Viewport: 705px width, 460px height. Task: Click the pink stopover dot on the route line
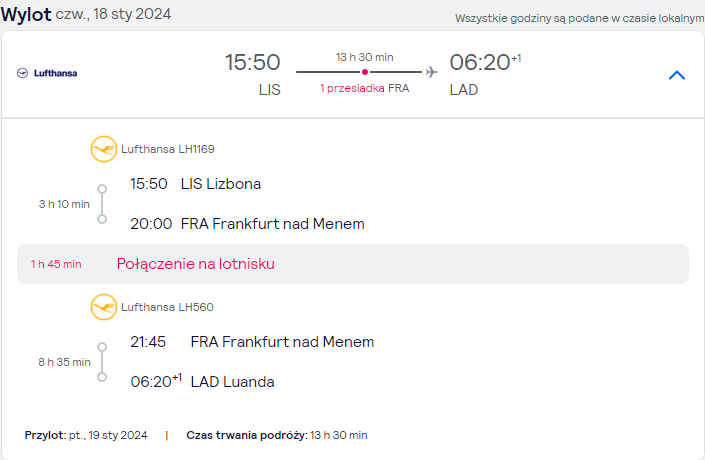365,72
